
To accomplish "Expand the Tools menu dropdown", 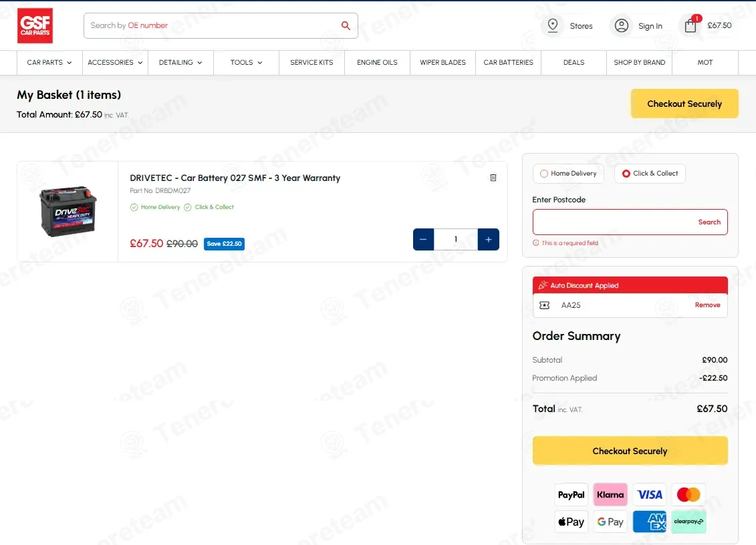I will (x=247, y=63).
